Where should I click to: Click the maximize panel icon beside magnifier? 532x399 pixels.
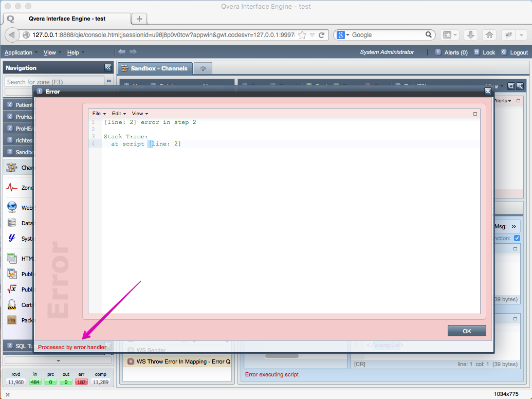click(511, 86)
